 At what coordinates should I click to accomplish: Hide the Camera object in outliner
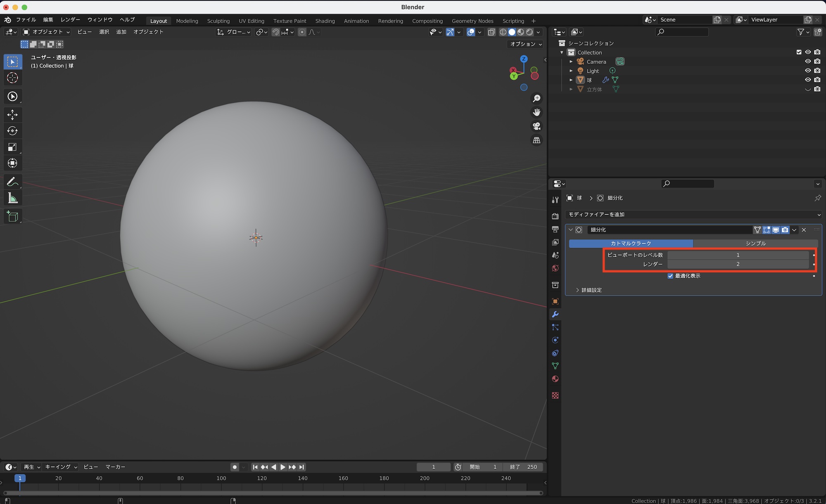pyautogui.click(x=807, y=62)
